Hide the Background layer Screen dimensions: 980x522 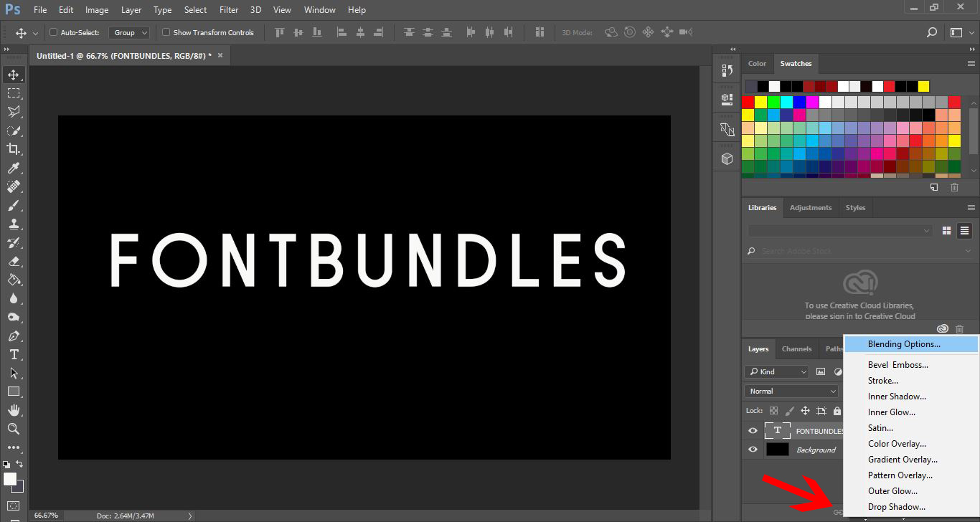pos(753,450)
